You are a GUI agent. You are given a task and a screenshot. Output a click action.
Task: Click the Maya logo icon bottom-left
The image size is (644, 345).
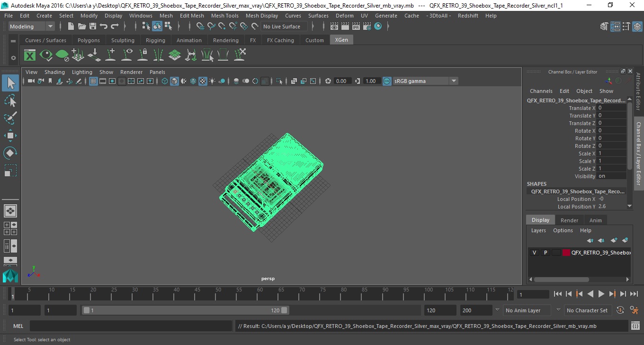10,275
